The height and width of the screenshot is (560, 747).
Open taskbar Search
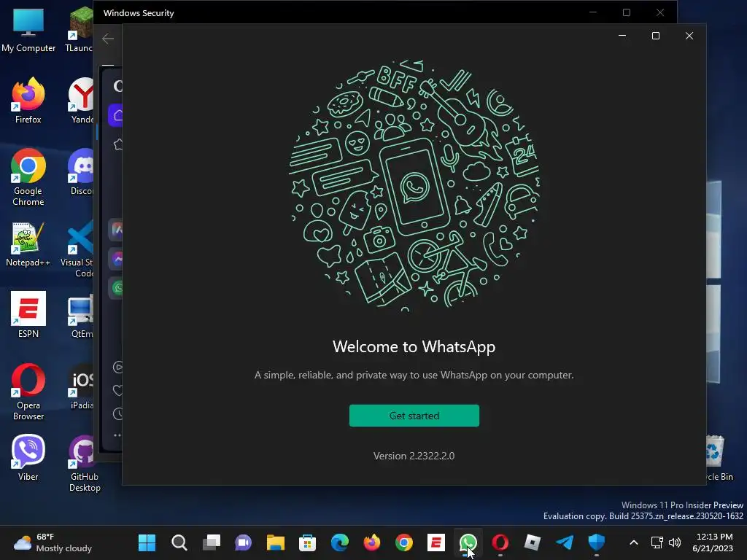[179, 542]
